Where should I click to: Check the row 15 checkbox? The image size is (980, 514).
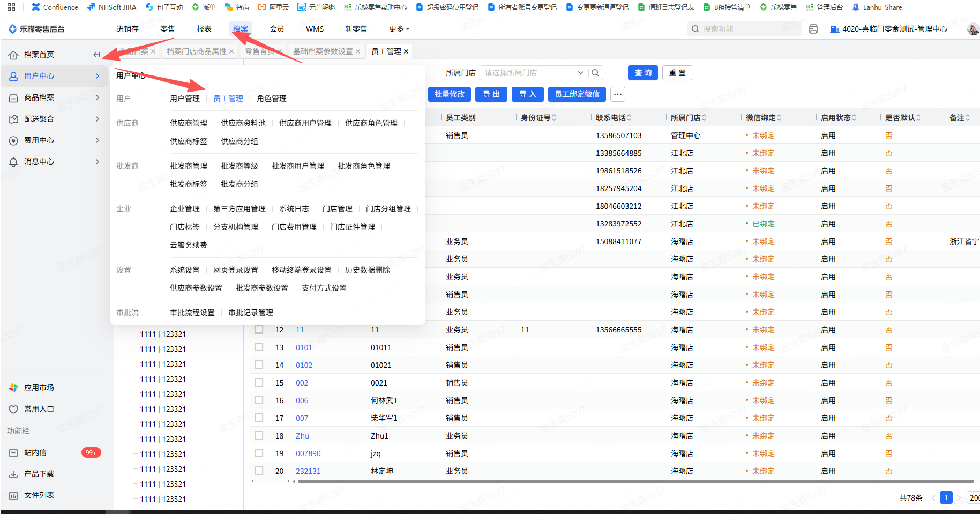point(259,382)
